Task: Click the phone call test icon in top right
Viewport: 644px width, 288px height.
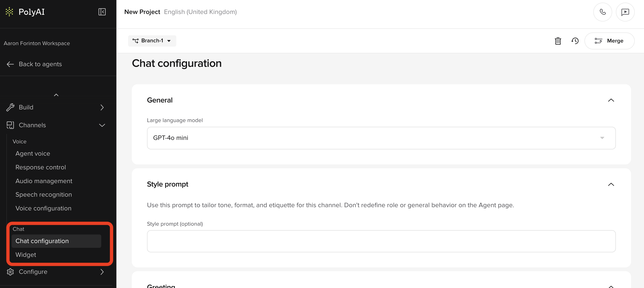Action: click(603, 12)
